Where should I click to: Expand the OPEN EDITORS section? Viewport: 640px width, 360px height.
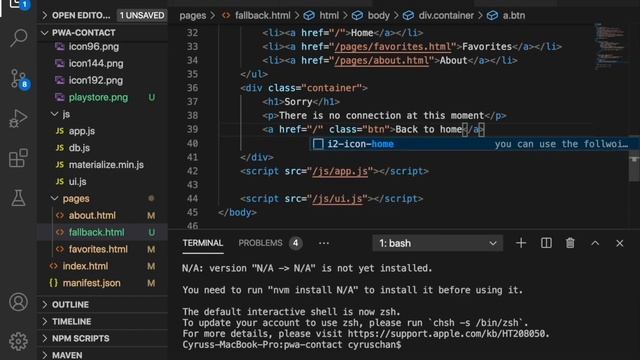tap(81, 16)
